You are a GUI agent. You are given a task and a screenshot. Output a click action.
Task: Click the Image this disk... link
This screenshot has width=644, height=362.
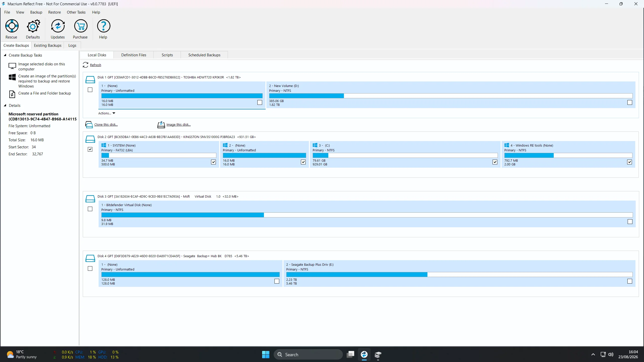(x=179, y=124)
